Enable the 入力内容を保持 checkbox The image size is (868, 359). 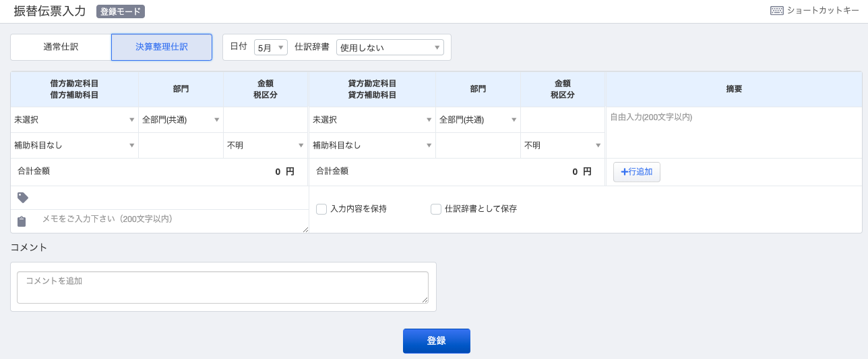click(x=321, y=209)
